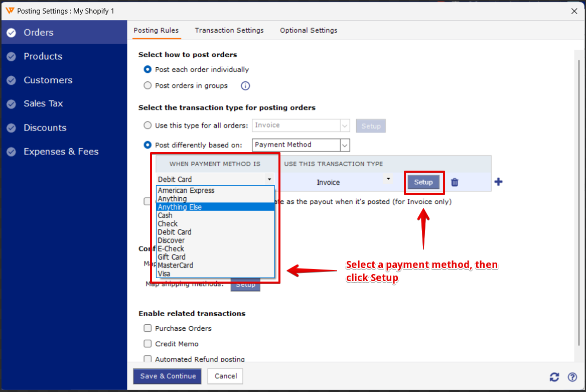Image resolution: width=586 pixels, height=392 pixels.
Task: Choose Use this type for all orders
Action: [148, 125]
